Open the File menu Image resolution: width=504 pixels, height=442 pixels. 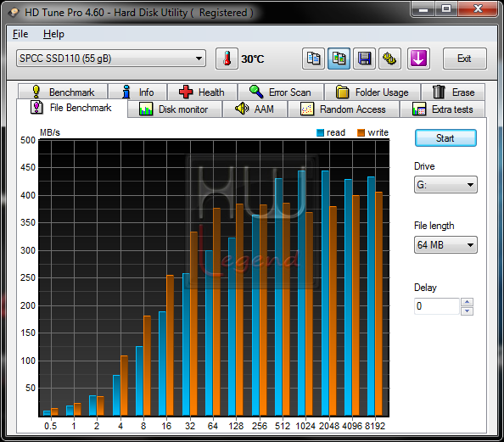(x=20, y=34)
